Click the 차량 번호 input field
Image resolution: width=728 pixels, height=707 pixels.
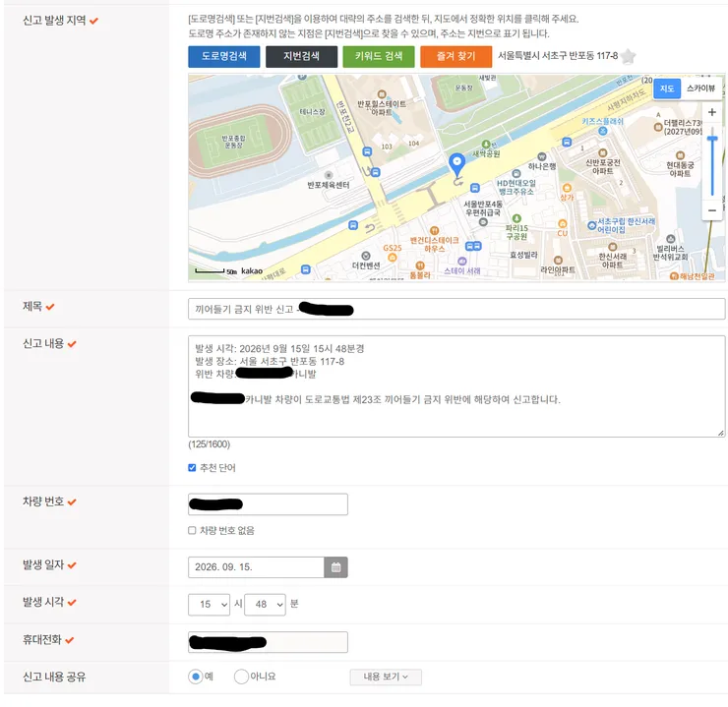(x=268, y=504)
